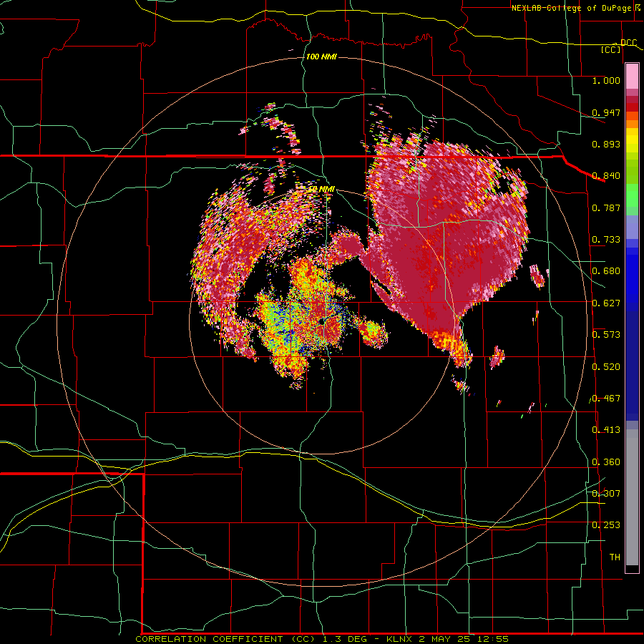Click the 0.467 scale value
644x644 pixels.
click(606, 399)
